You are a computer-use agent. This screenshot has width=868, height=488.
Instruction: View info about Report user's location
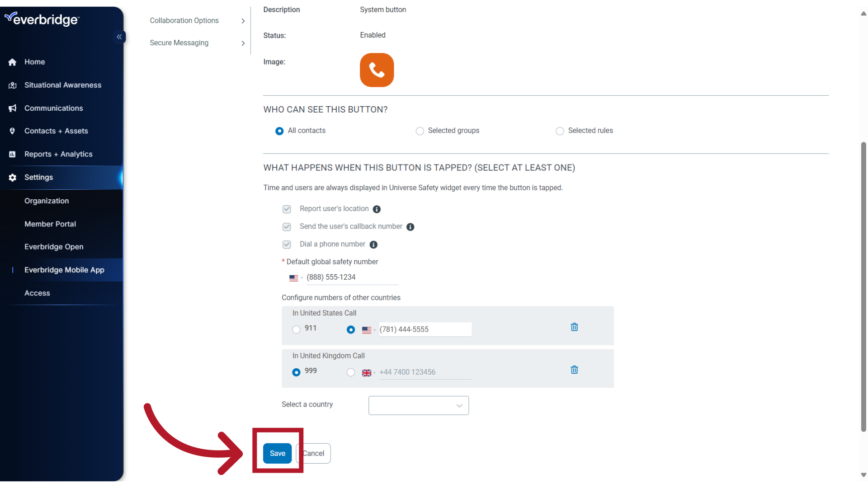377,209
